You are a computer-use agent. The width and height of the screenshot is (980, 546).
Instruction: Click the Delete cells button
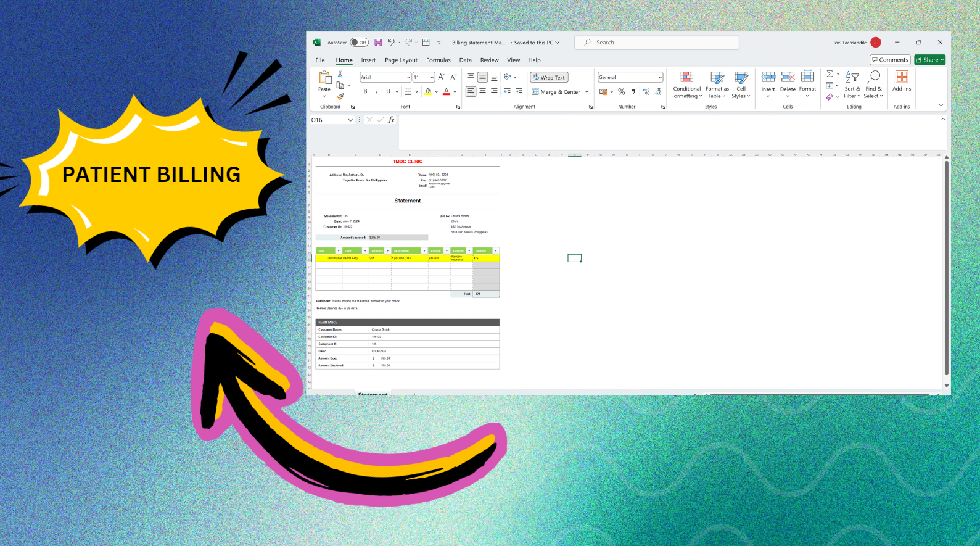(x=788, y=85)
